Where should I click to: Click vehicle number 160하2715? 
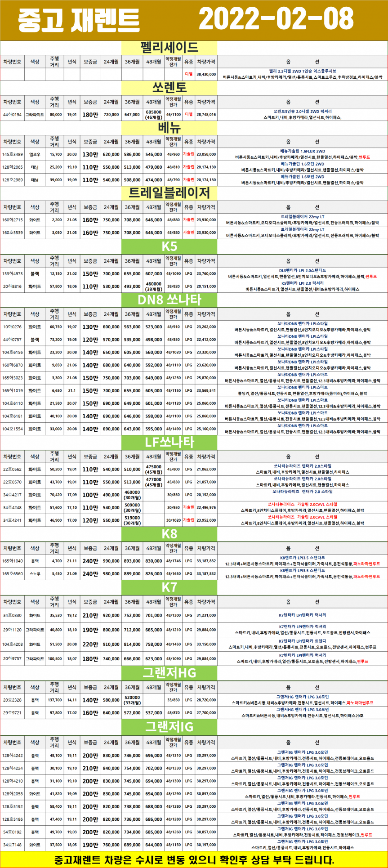click(x=12, y=220)
